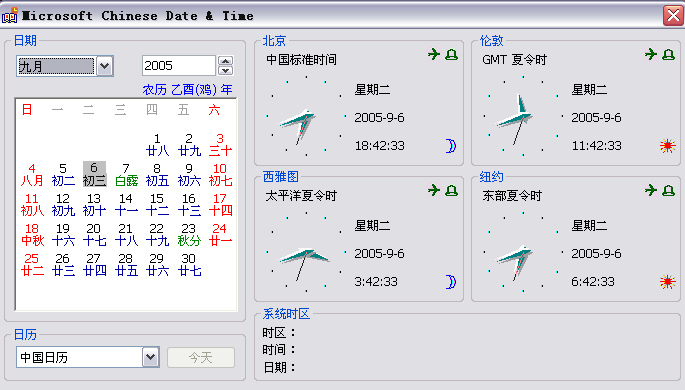This screenshot has width=685, height=390.
Task: Click the London analog clock face
Action: coord(523,116)
